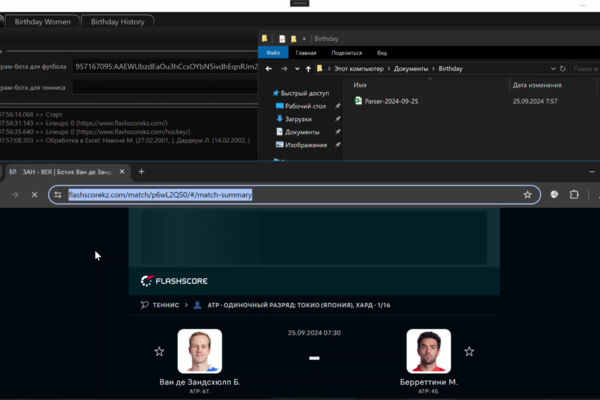The image size is (600, 400).
Task: Select the ЗАН - BER browser tab
Action: tap(66, 172)
